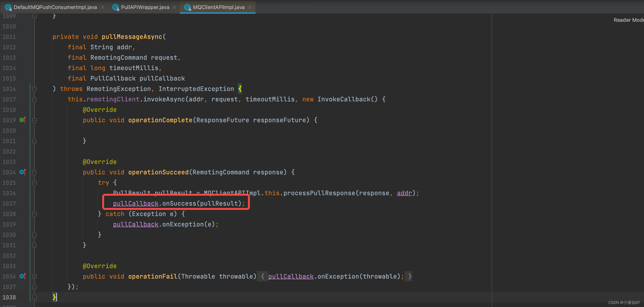Click the underlined addr argument on line 1026
The width and height of the screenshot is (644, 307).
point(404,193)
